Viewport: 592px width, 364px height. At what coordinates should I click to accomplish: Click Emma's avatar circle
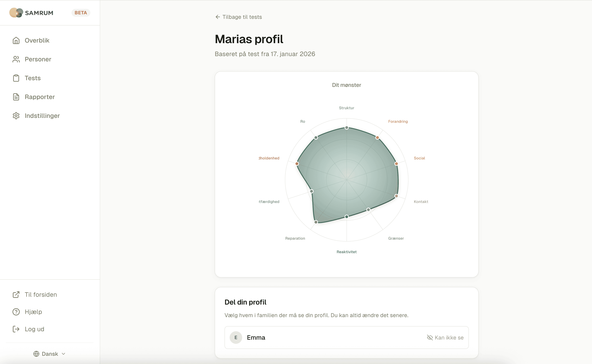(236, 338)
